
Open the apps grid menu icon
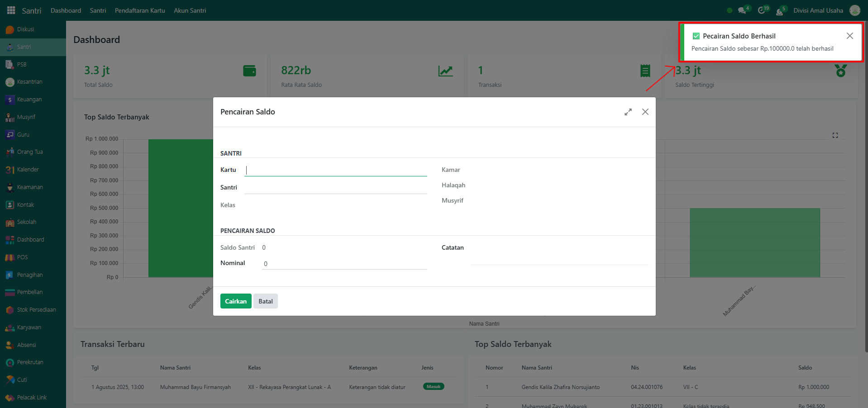coord(11,10)
